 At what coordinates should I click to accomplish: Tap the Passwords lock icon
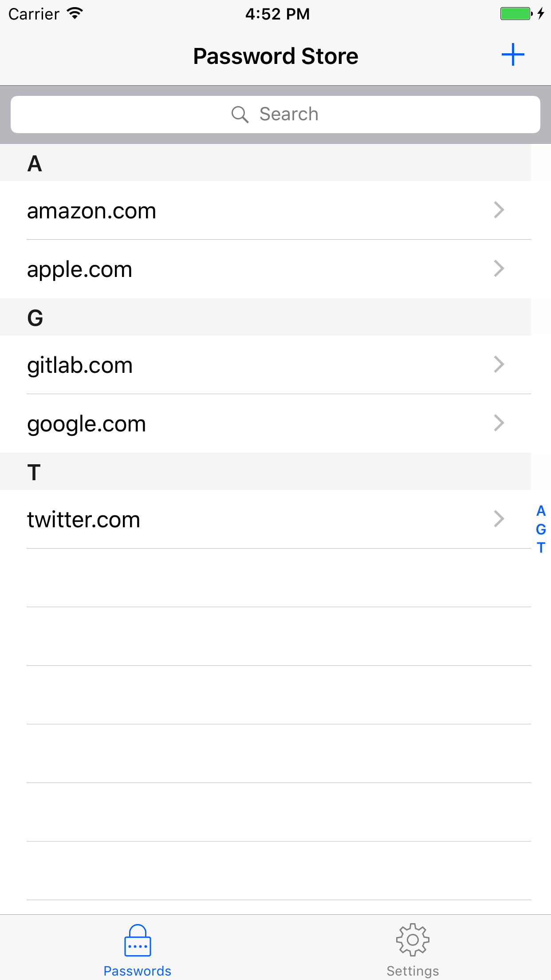point(138,940)
